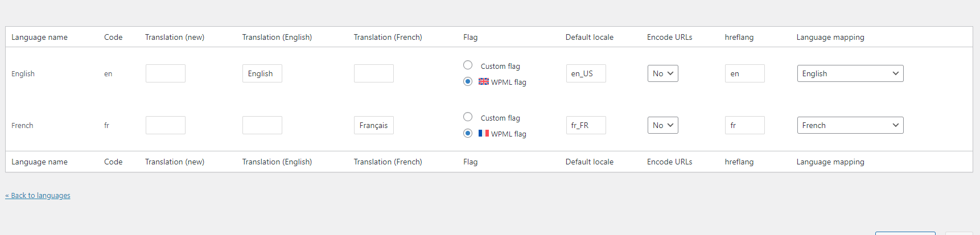Click empty French translation field for English

[374, 73]
